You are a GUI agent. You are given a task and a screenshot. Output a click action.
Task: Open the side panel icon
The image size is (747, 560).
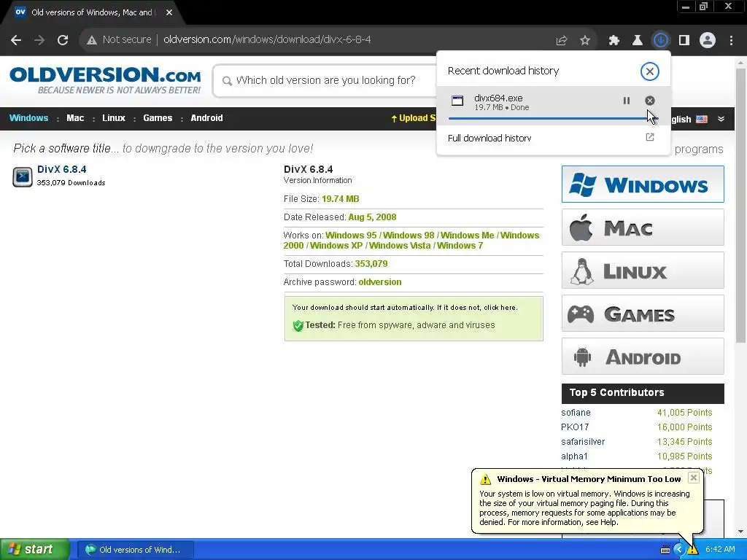(684, 41)
